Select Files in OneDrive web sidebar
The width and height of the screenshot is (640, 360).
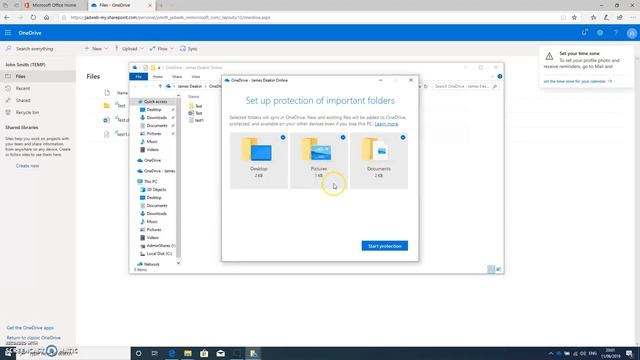pyautogui.click(x=38, y=76)
